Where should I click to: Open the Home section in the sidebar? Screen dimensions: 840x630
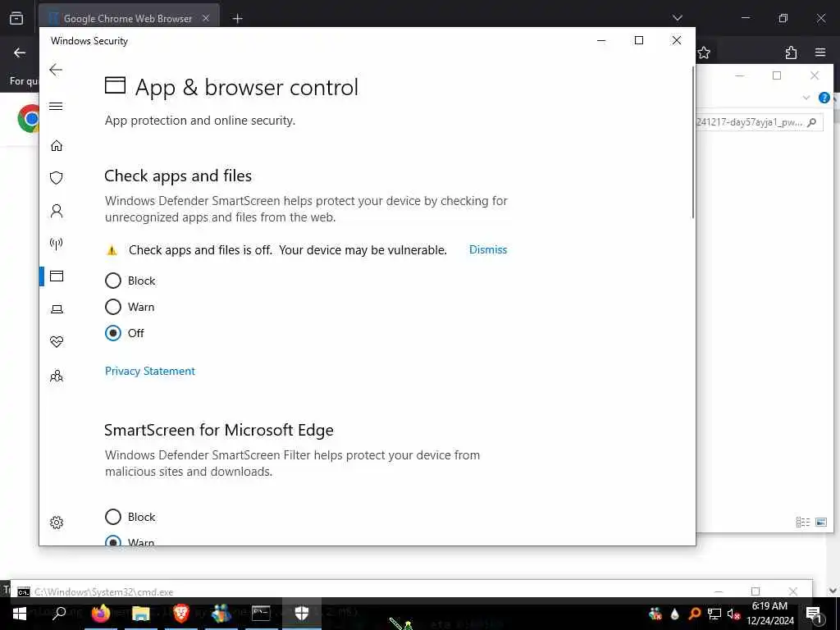coord(57,146)
